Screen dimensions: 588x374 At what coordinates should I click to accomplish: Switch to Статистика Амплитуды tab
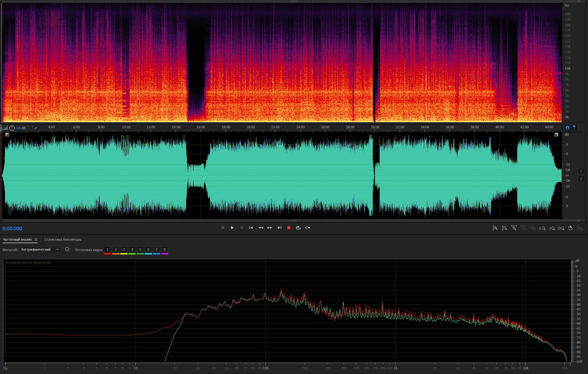pyautogui.click(x=63, y=240)
